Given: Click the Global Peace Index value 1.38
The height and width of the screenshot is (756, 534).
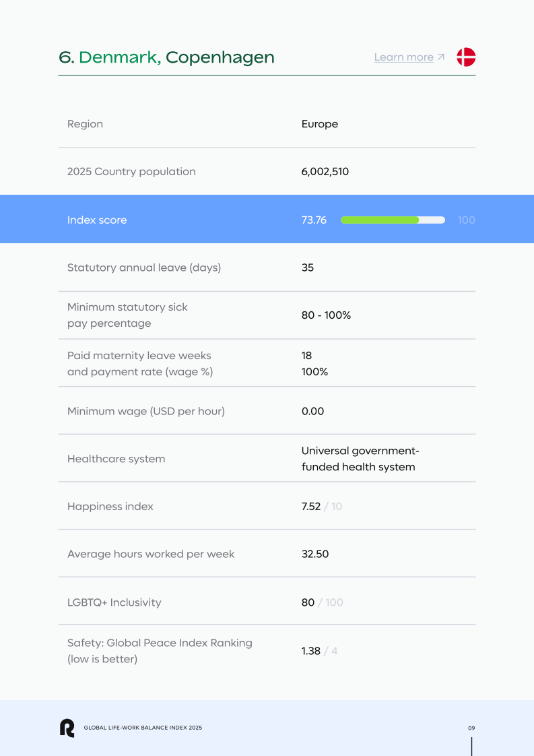Looking at the screenshot, I should point(311,651).
